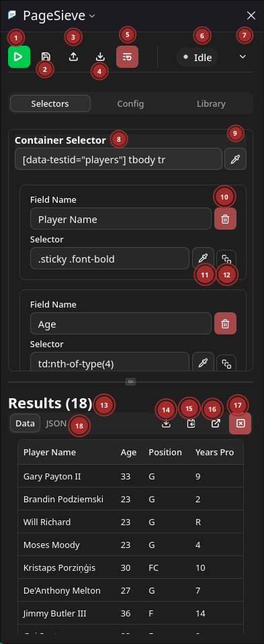Screen dimensions: 264x644
Task: Run the scraper with the green play button
Action: 19,56
